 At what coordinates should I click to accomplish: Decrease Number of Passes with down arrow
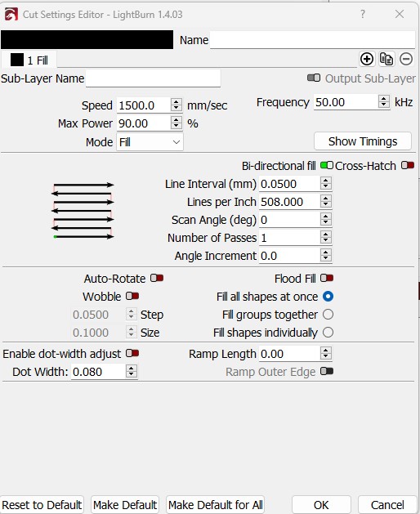click(325, 241)
